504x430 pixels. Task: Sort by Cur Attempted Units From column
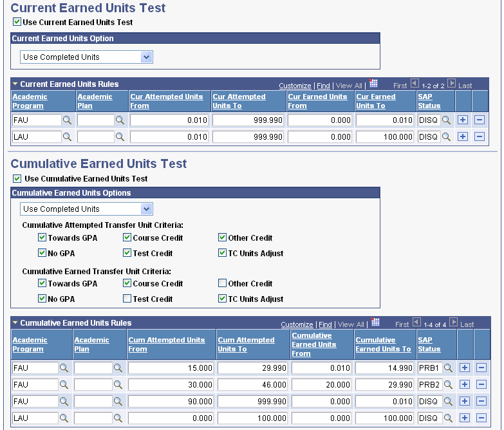pos(167,101)
